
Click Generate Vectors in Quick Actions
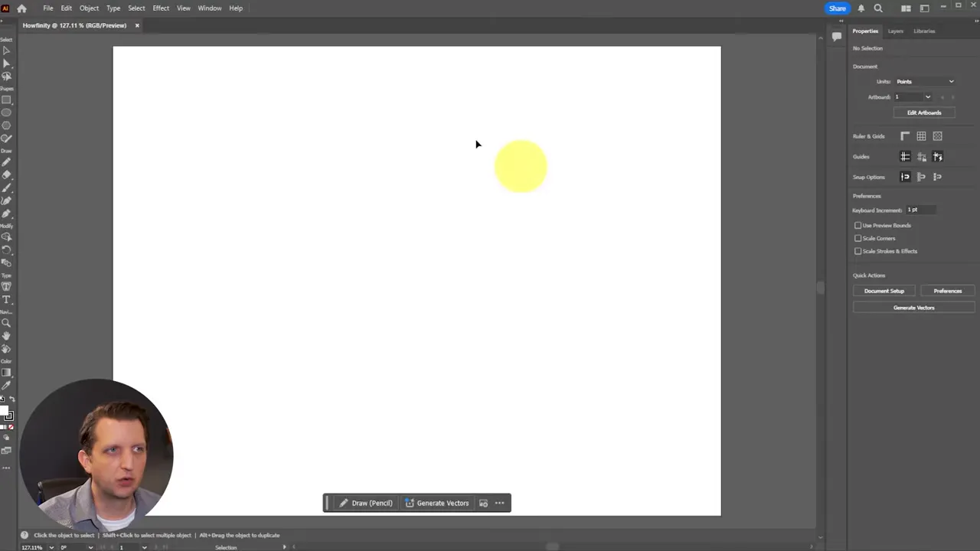tap(914, 307)
